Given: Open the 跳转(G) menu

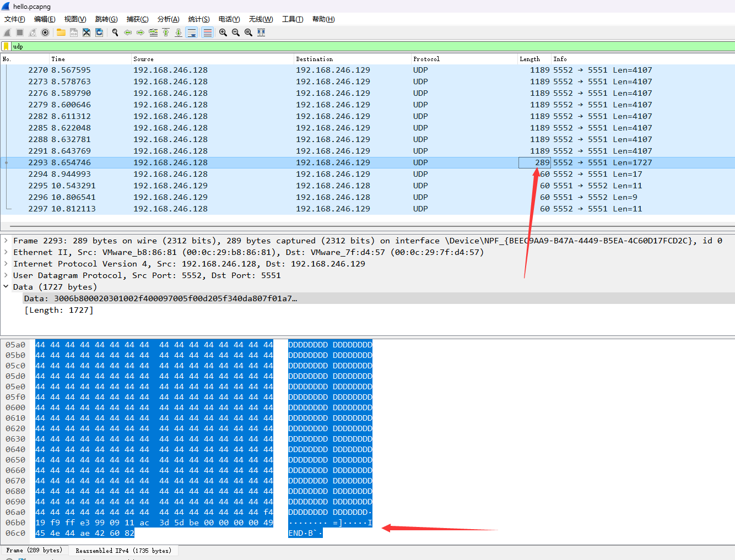Looking at the screenshot, I should (106, 19).
